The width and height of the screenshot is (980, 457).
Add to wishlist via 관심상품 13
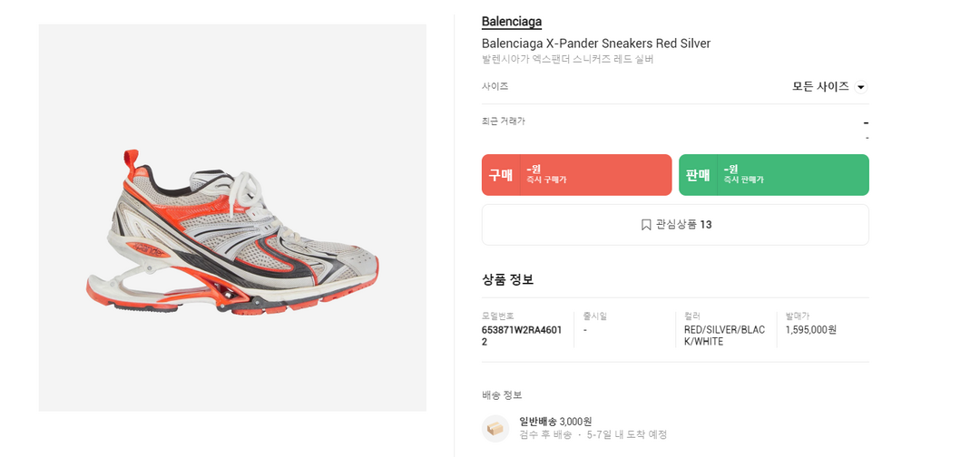pos(683,225)
